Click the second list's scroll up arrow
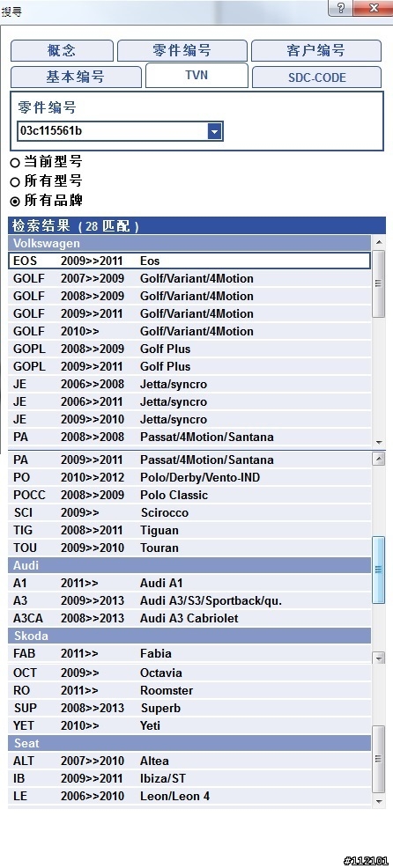 (x=379, y=459)
